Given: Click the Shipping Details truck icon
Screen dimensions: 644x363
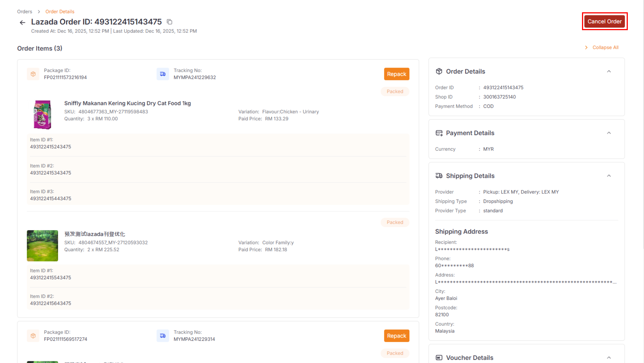Looking at the screenshot, I should (439, 176).
